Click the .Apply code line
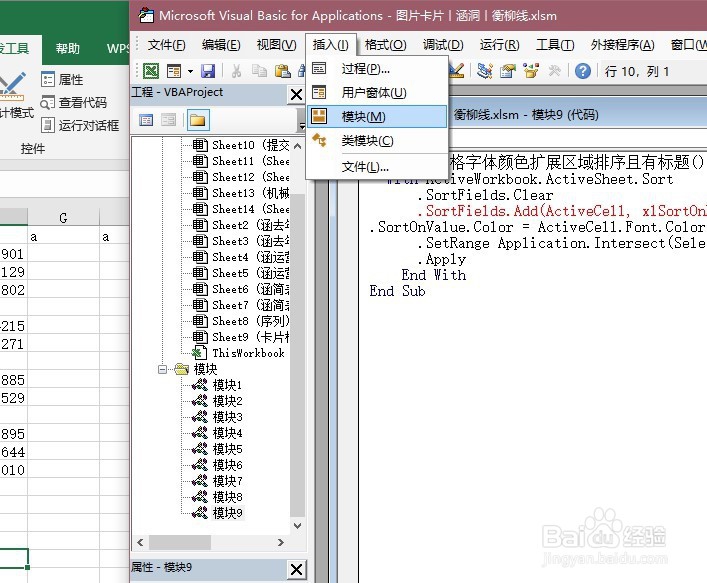Screen dimensions: 707x583 (x=441, y=259)
